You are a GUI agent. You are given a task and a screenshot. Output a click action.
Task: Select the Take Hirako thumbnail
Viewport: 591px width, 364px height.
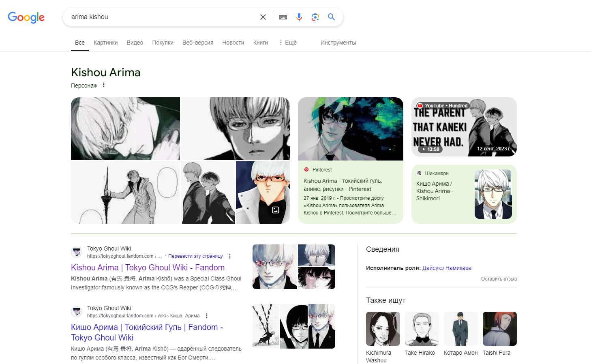tap(422, 328)
